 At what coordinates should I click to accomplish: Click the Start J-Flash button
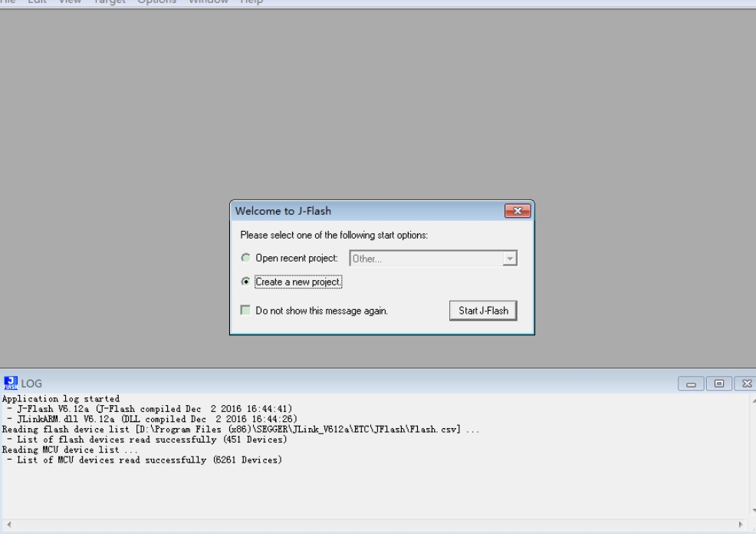[483, 311]
